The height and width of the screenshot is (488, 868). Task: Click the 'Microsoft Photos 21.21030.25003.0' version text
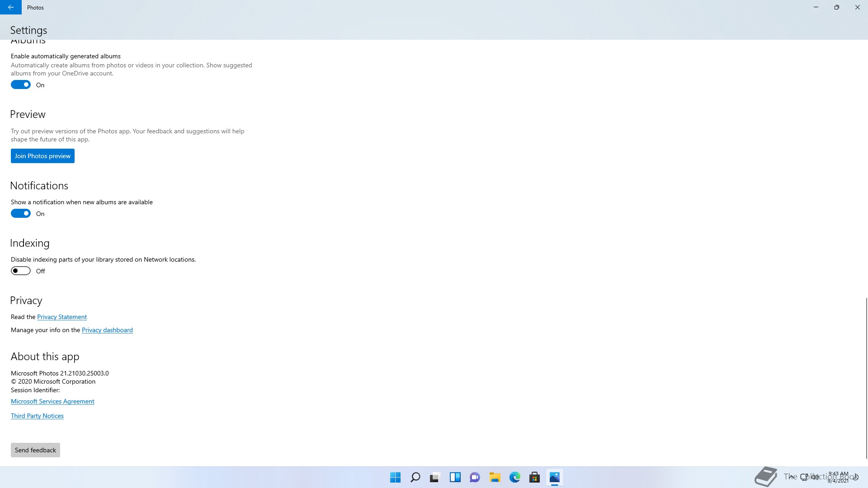coord(60,373)
